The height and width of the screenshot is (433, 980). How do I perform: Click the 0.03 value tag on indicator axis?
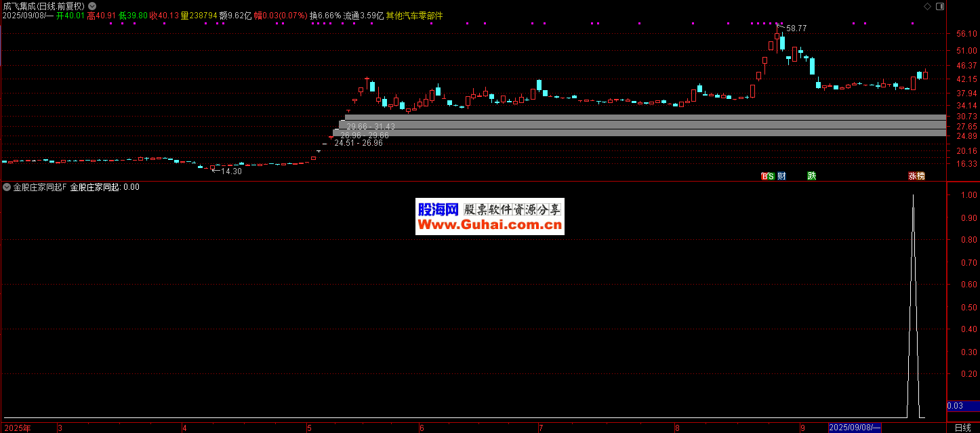[954, 406]
